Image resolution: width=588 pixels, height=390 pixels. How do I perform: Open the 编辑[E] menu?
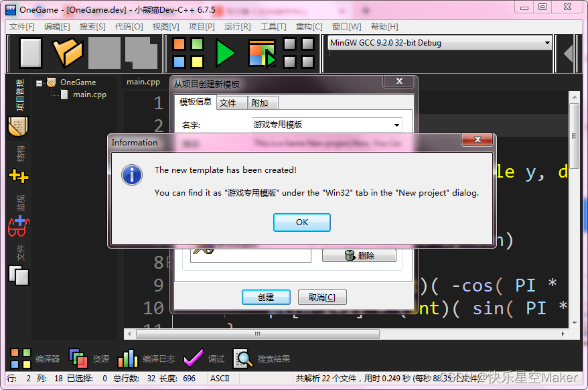[57, 27]
